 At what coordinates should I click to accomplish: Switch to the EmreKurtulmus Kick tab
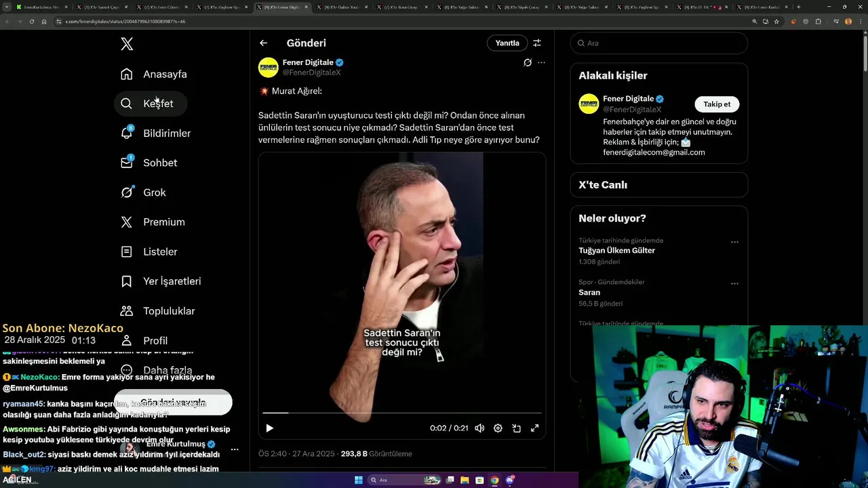coord(41,7)
